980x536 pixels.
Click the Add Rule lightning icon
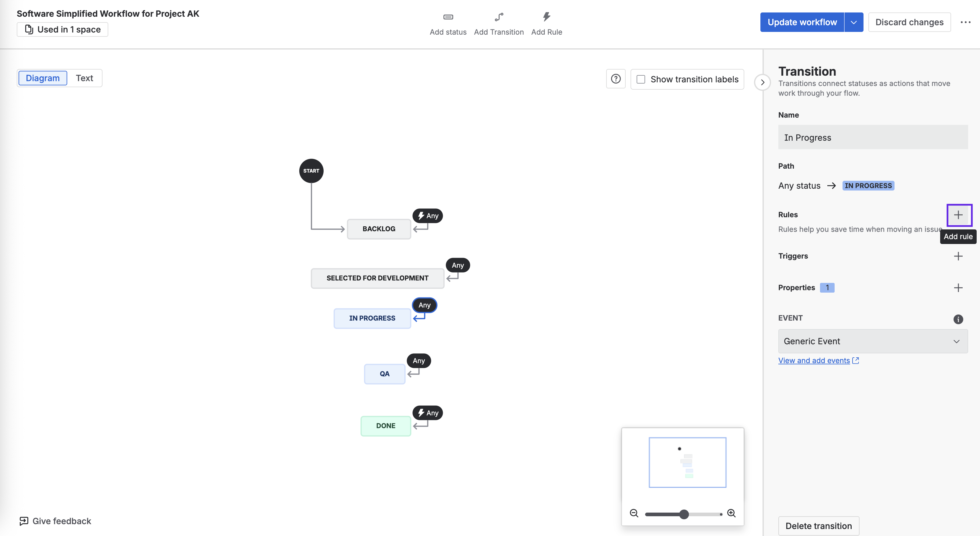pyautogui.click(x=546, y=17)
